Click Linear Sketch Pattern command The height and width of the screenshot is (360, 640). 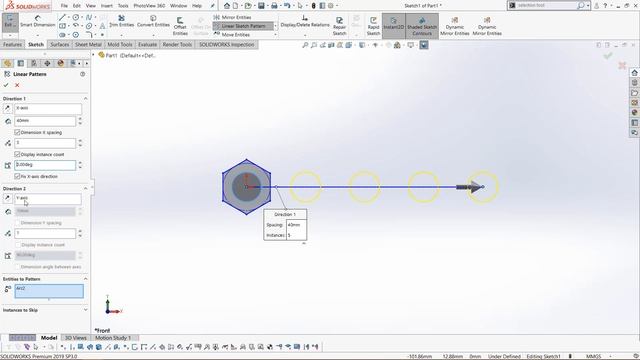(x=243, y=26)
